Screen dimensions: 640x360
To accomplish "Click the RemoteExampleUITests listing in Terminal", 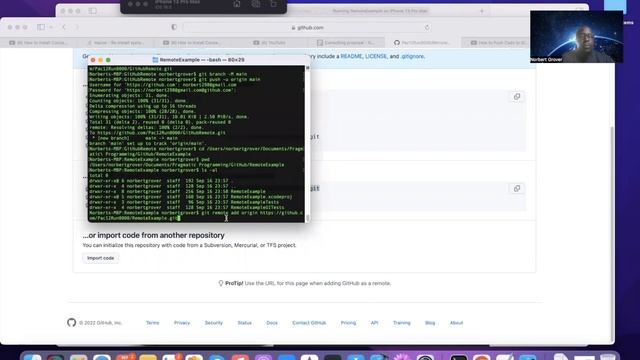I will click(x=257, y=207).
